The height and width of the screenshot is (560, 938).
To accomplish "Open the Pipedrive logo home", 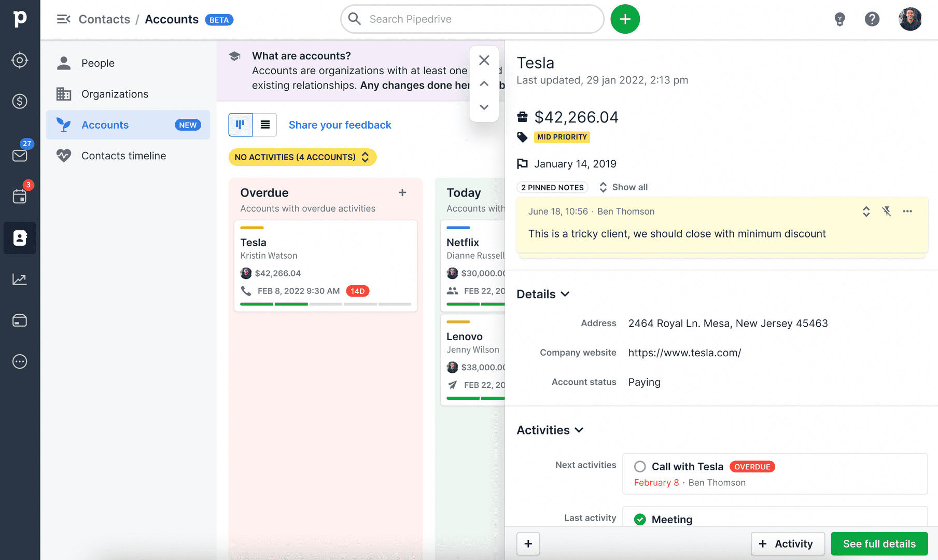I will pos(20,19).
